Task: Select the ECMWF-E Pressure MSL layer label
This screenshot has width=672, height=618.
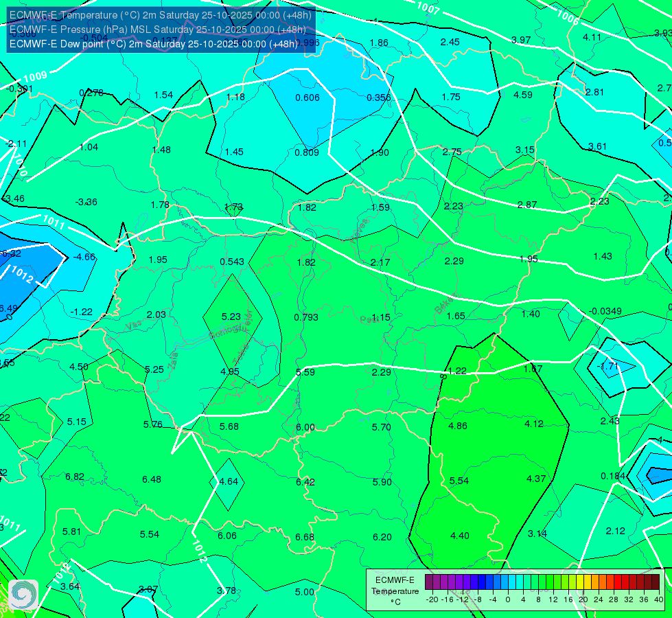Action: [x=158, y=30]
